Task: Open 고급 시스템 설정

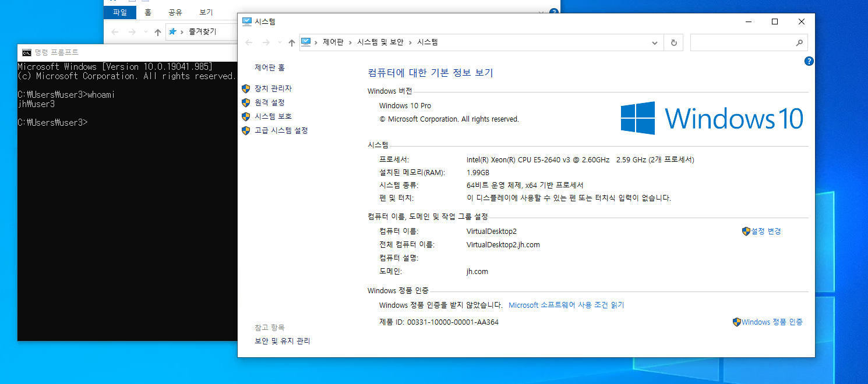Action: [x=281, y=130]
